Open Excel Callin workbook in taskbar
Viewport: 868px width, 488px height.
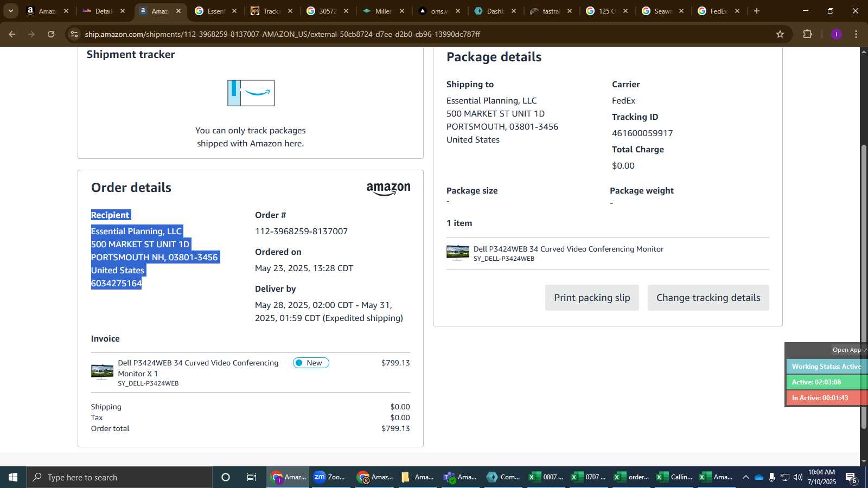(674, 477)
